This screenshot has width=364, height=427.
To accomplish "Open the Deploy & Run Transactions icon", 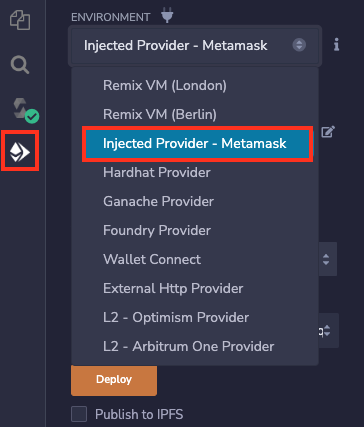I will (20, 152).
